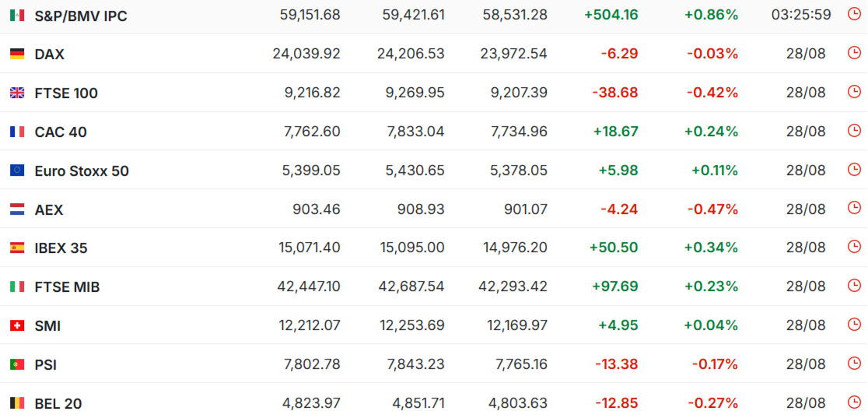This screenshot has height=418, width=868.
Task: Click the clock icon in the S&P/BMV IPC row
Action: 855,14
